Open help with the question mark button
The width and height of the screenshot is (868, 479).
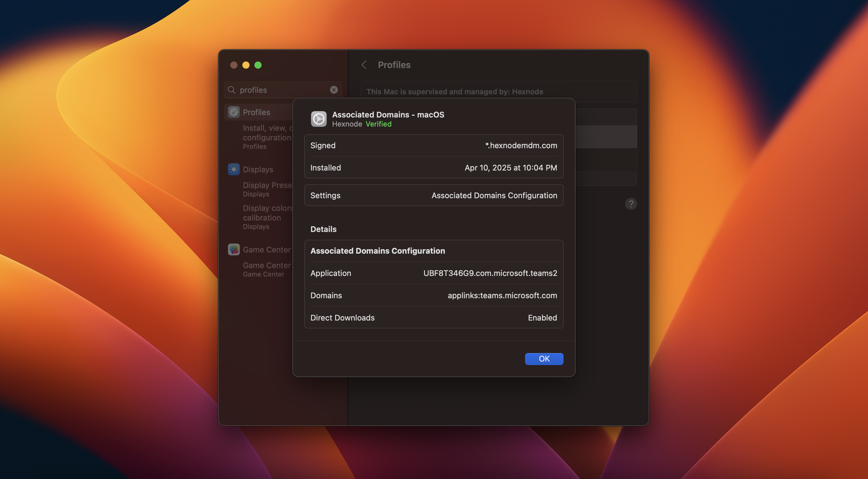click(631, 204)
